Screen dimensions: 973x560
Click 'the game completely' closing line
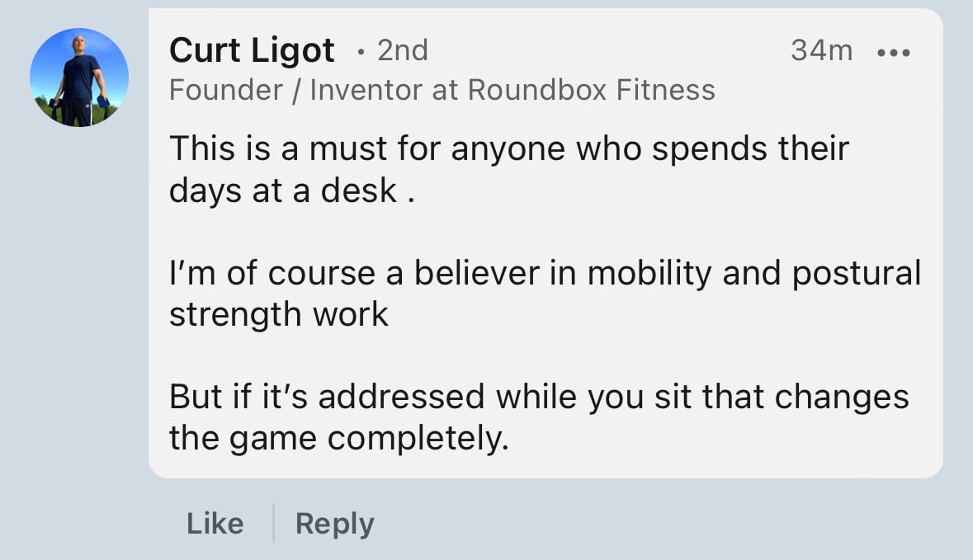point(339,439)
